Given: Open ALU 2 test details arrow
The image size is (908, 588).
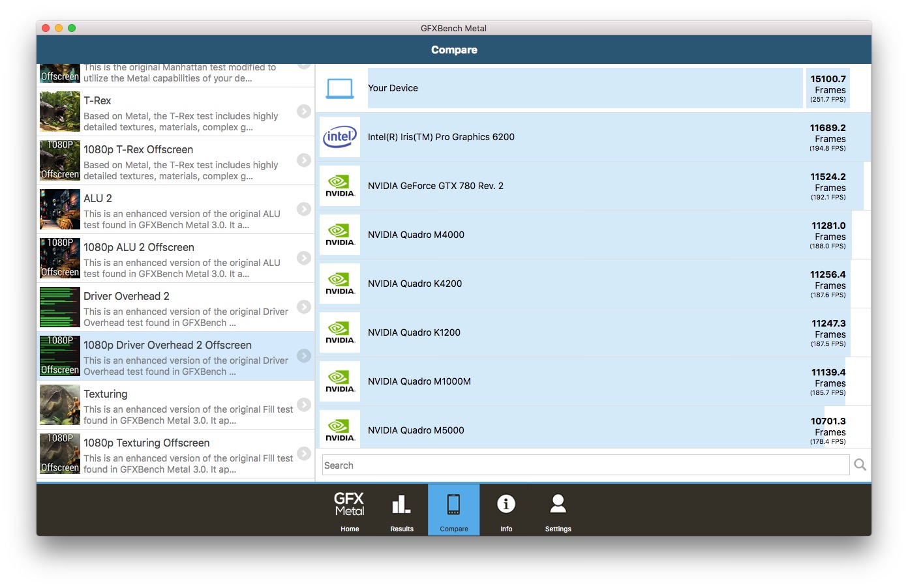Looking at the screenshot, I should [x=304, y=209].
